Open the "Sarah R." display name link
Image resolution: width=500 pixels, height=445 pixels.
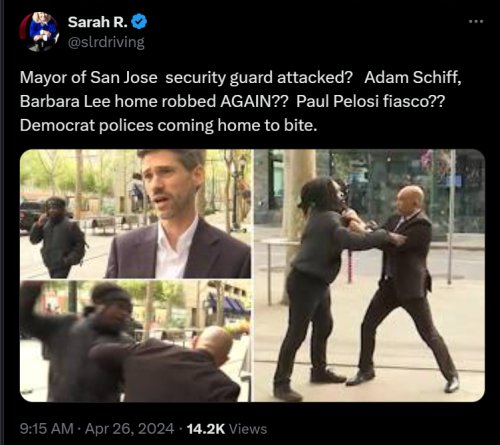97,22
